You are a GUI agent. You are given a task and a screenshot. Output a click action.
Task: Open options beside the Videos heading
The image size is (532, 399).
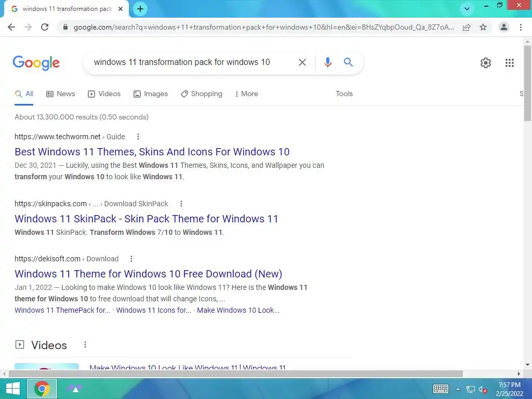[x=85, y=345]
